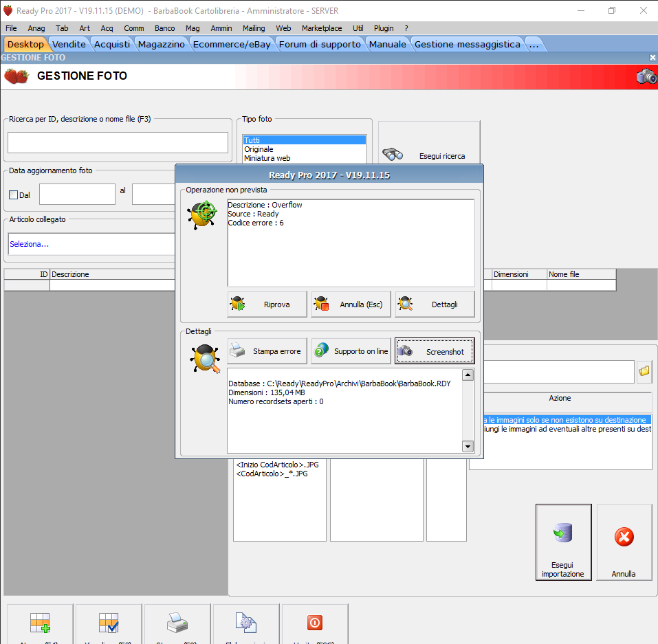Open the Banco menu
Image resolution: width=658 pixels, height=644 pixels.
click(x=164, y=28)
